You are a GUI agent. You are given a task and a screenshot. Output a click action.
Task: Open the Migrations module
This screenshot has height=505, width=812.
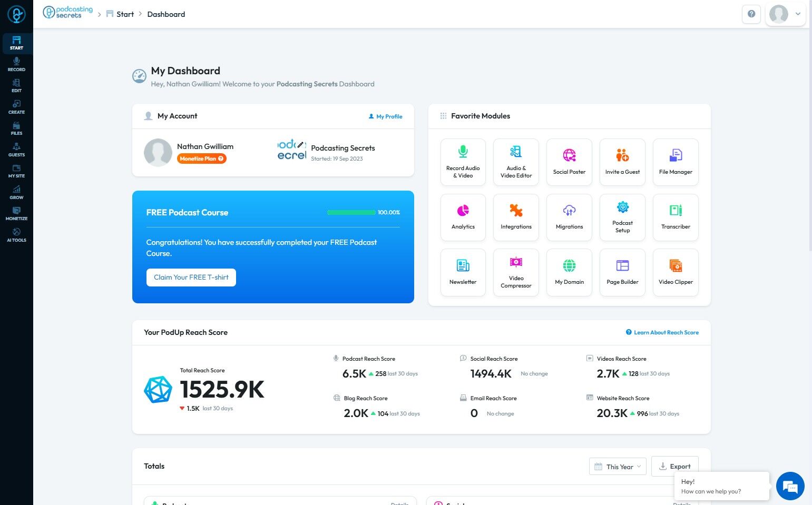[x=569, y=217]
